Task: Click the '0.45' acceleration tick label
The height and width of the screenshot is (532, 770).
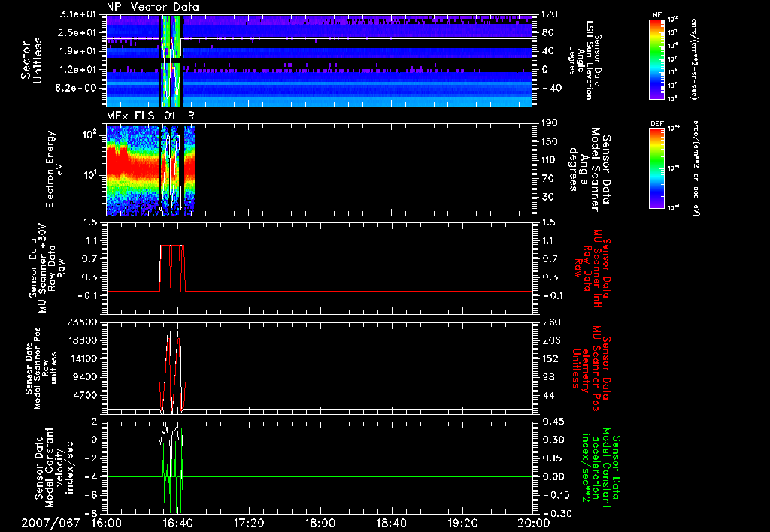Action: (x=553, y=422)
